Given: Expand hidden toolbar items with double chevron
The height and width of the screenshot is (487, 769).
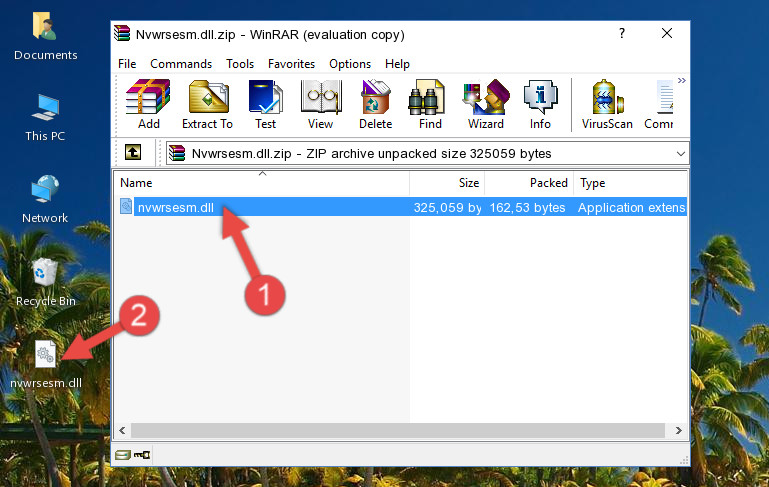Looking at the screenshot, I should coord(682,80).
